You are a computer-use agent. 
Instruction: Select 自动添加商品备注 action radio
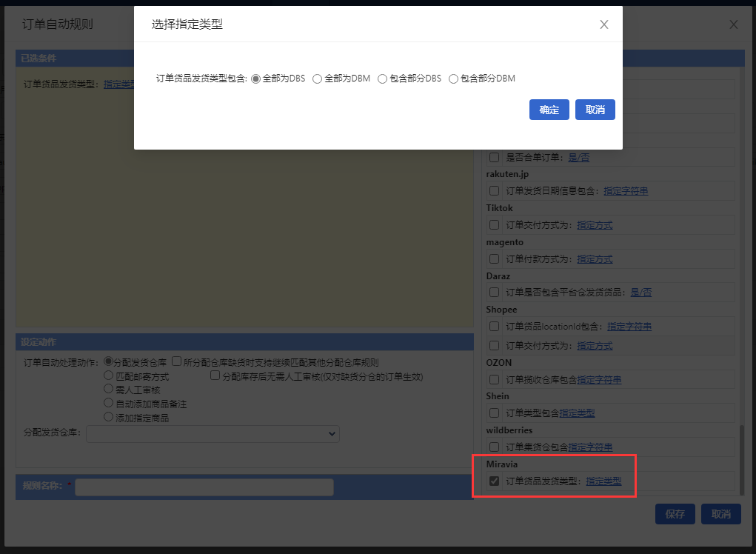point(109,403)
